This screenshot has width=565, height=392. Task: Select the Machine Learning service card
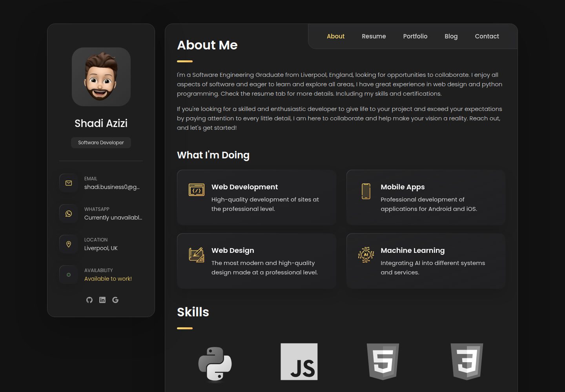click(426, 261)
